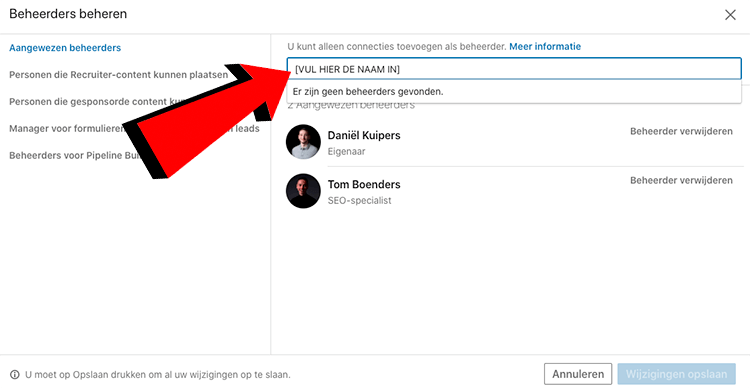The width and height of the screenshot is (750, 388).
Task: Click the 'Beheerders beheren' dialog title
Action: (68, 14)
